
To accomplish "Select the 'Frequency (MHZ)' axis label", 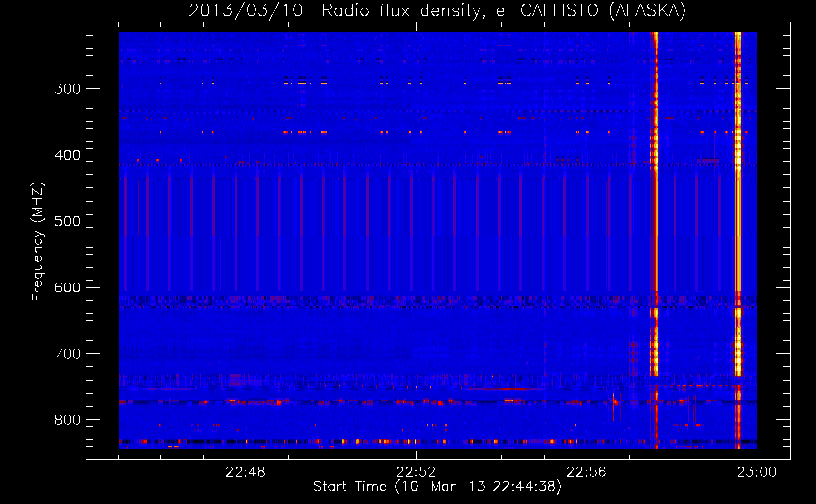I will pyautogui.click(x=38, y=241).
